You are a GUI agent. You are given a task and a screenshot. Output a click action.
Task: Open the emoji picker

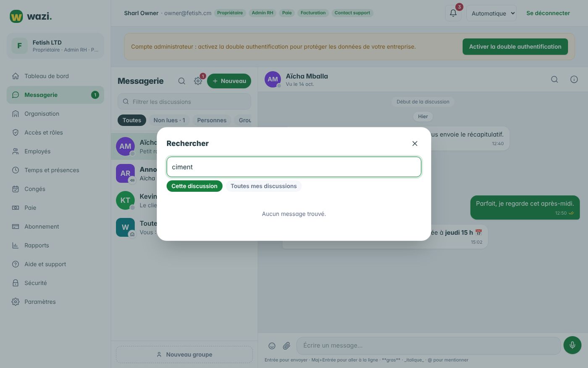pyautogui.click(x=272, y=346)
